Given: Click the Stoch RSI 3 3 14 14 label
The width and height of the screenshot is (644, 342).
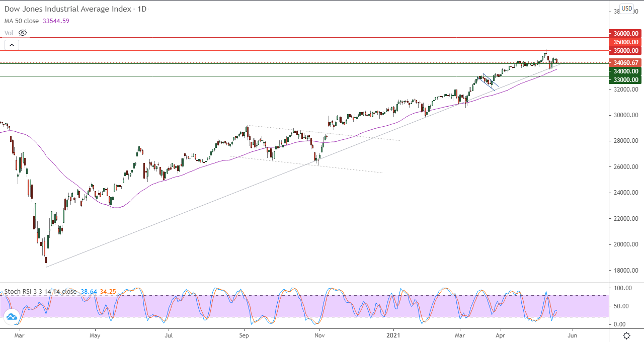Looking at the screenshot, I should click(41, 291).
